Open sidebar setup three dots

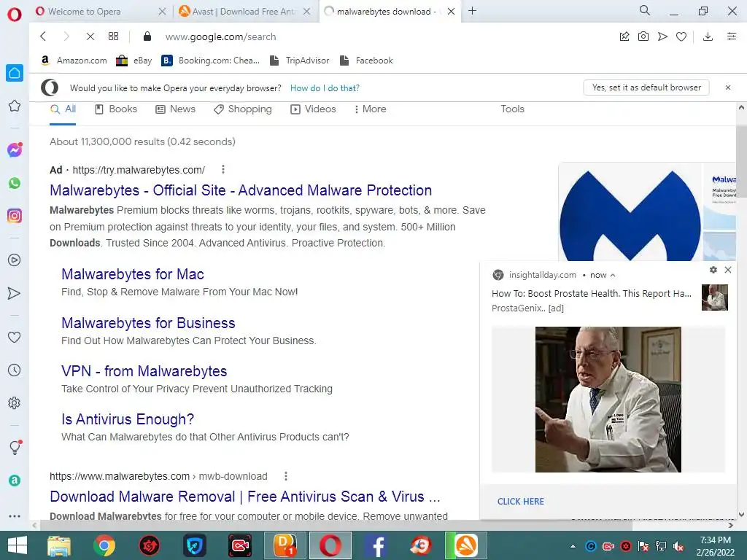15,516
